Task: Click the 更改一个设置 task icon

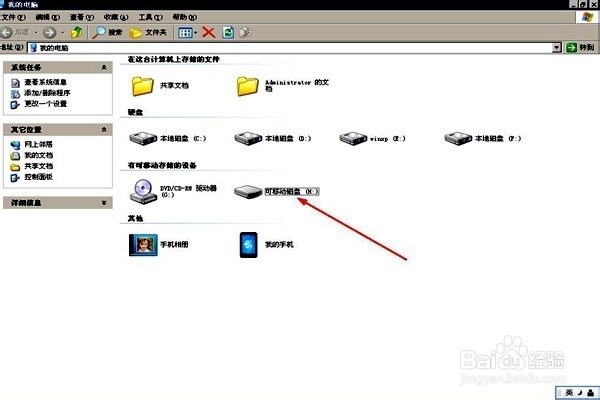Action: pos(15,104)
